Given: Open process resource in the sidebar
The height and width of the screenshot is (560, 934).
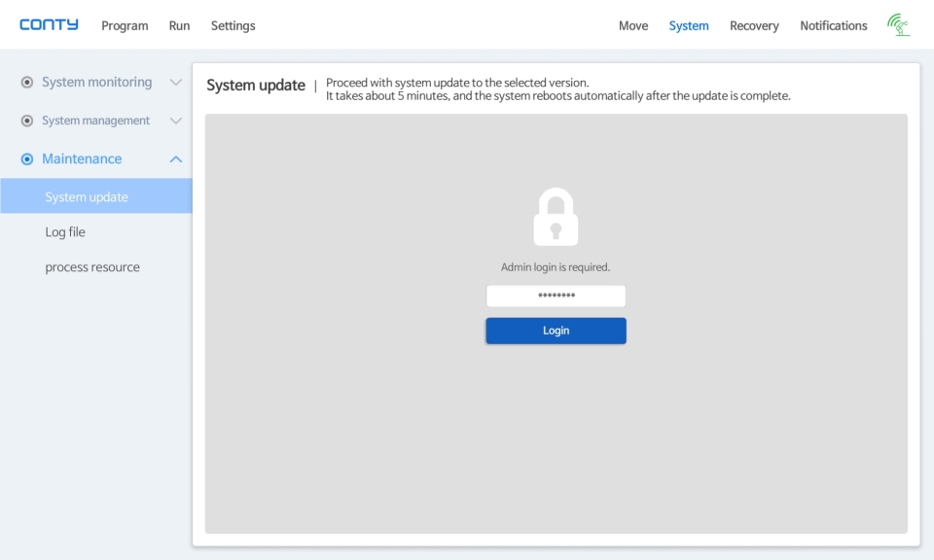Looking at the screenshot, I should (92, 267).
